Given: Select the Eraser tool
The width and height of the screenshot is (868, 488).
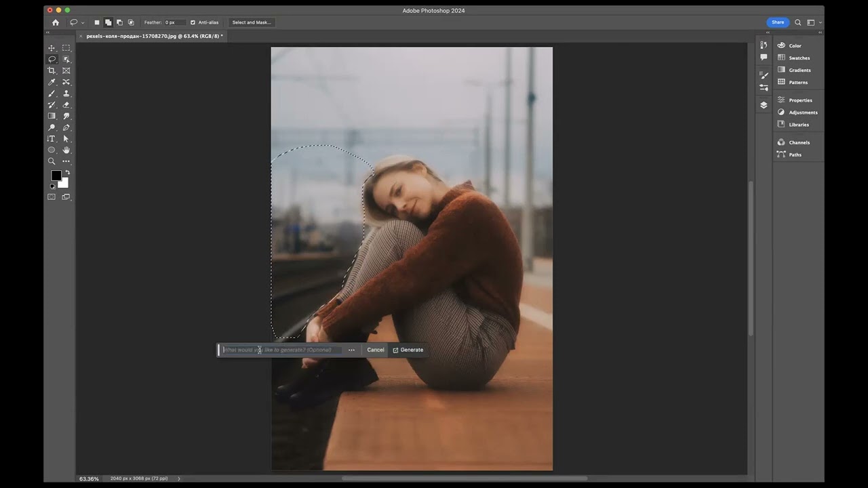Looking at the screenshot, I should tap(66, 104).
